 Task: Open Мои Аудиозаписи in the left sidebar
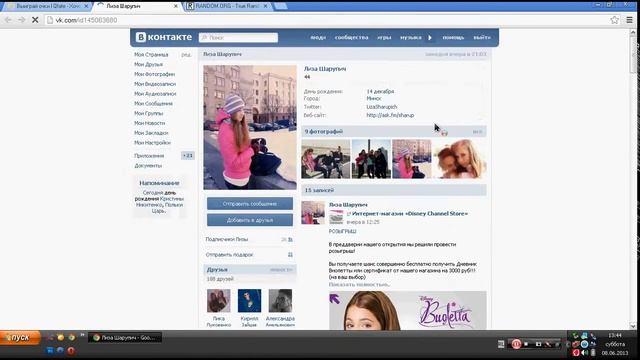[155, 94]
